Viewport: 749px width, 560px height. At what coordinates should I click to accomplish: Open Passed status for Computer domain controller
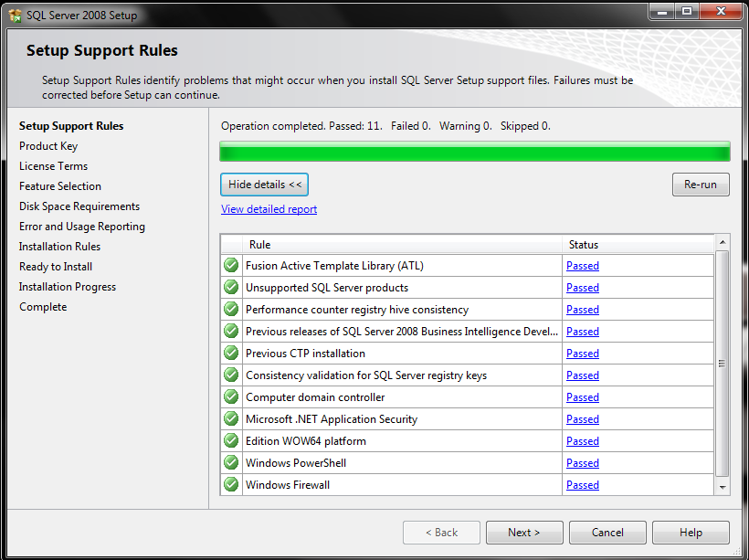point(582,397)
